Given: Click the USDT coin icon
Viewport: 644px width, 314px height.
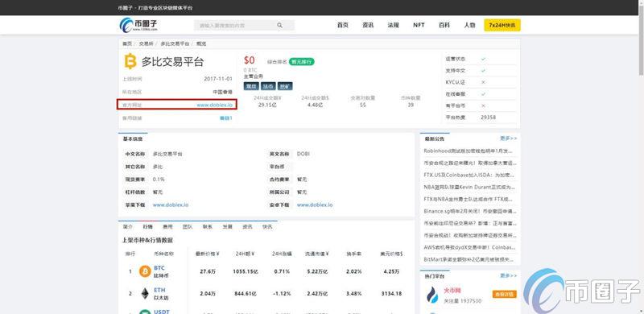Looking at the screenshot, I should pyautogui.click(x=145, y=312).
